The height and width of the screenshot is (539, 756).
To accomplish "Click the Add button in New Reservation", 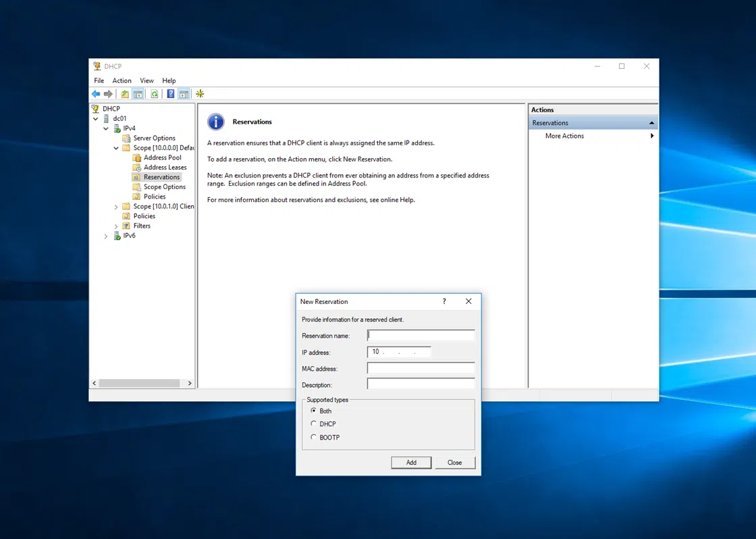I will (x=411, y=462).
